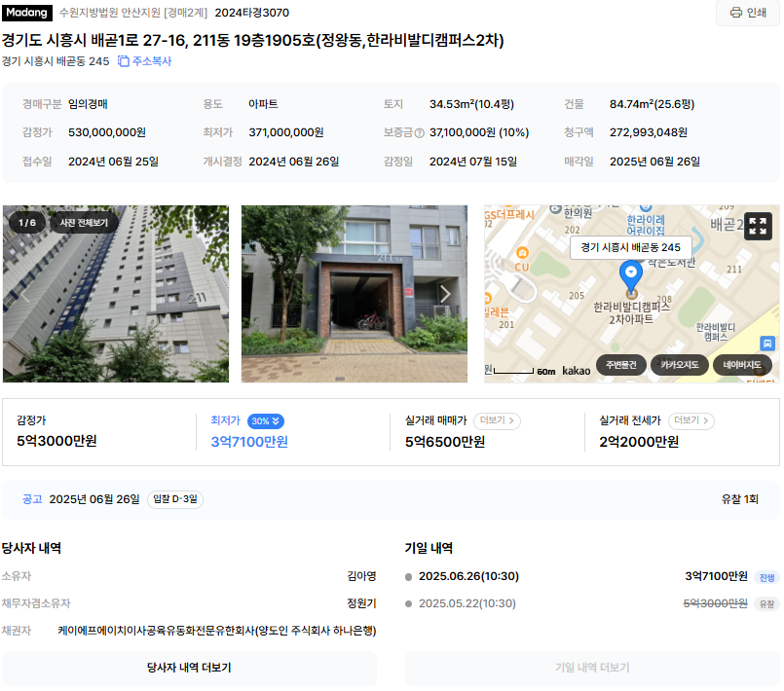784x691 pixels.
Task: Click the building entrance photo
Action: tap(354, 294)
